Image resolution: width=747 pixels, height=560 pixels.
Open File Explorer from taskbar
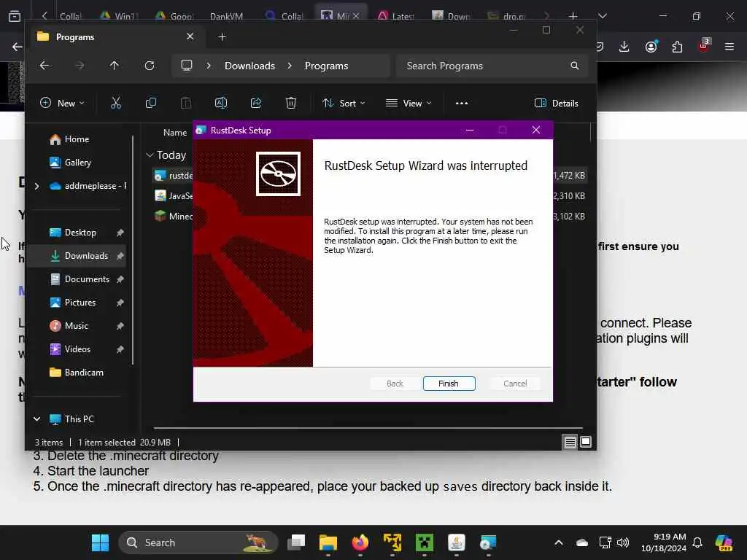pyautogui.click(x=328, y=542)
